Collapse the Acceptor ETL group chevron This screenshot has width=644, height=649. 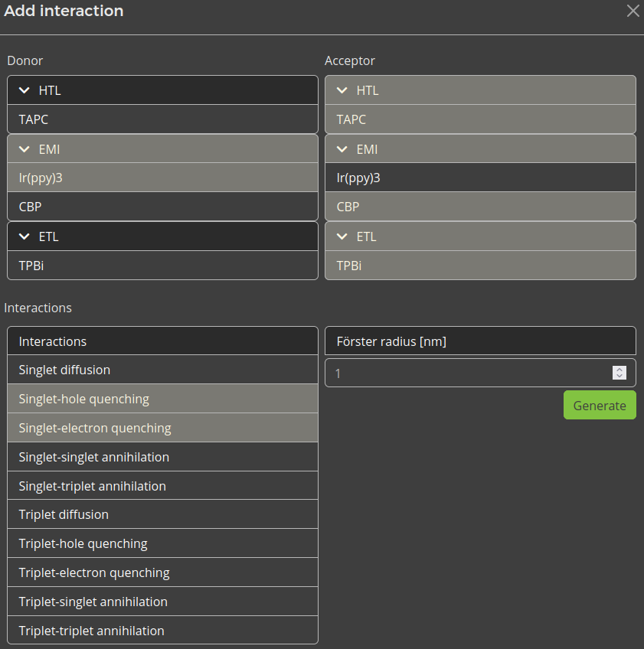[342, 236]
